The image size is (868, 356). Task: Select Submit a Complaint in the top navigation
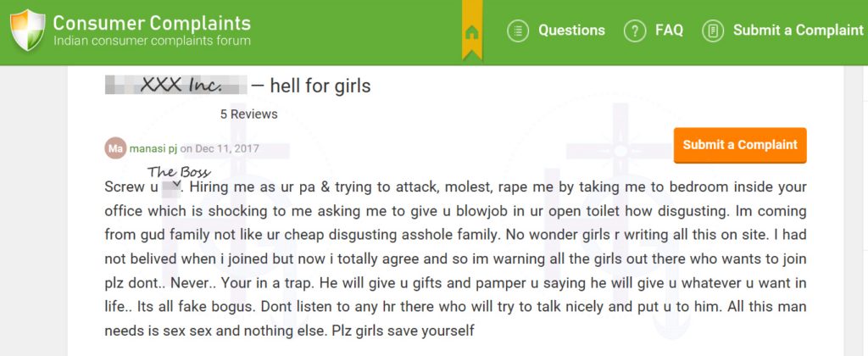(798, 30)
